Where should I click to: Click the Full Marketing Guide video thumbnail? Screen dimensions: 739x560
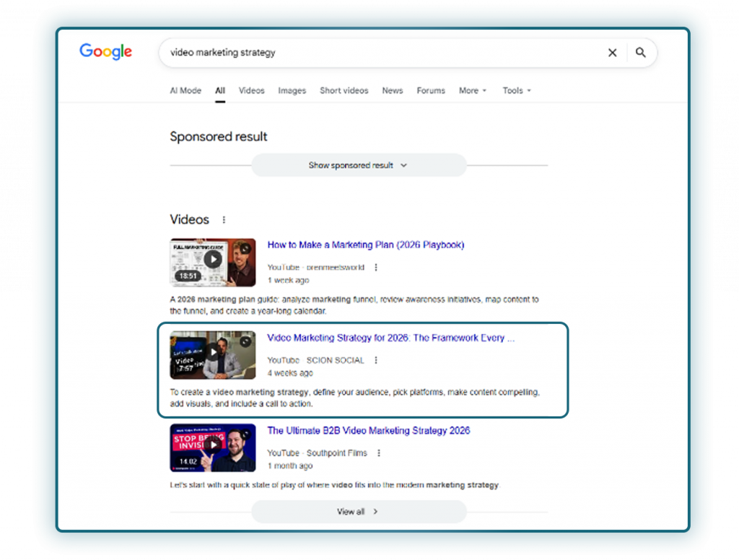[x=211, y=261]
